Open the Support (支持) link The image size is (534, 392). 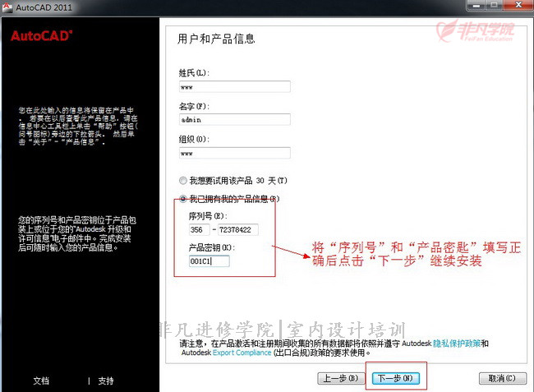[106, 380]
